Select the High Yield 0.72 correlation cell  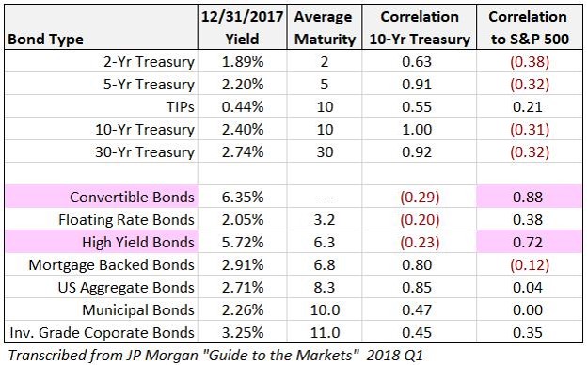530,242
